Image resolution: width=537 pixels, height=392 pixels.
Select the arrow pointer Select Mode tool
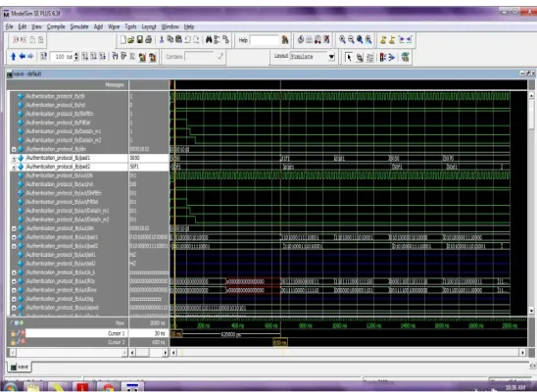click(x=349, y=57)
